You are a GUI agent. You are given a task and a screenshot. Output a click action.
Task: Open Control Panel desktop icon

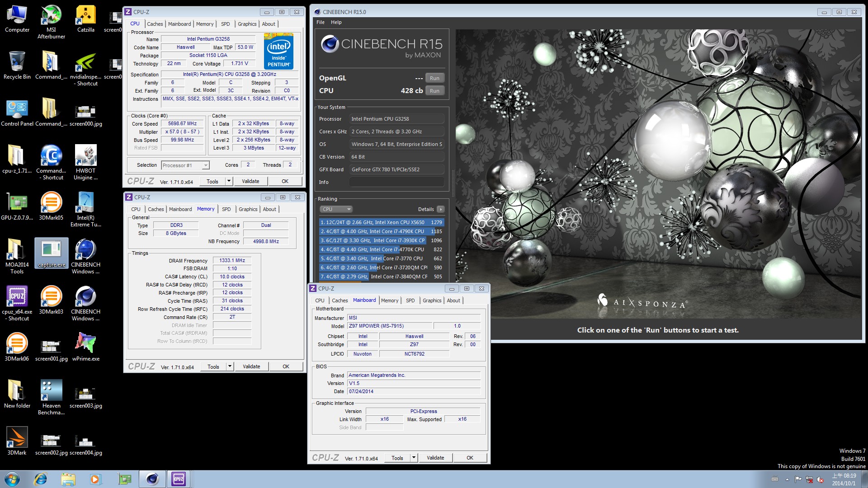point(17,113)
